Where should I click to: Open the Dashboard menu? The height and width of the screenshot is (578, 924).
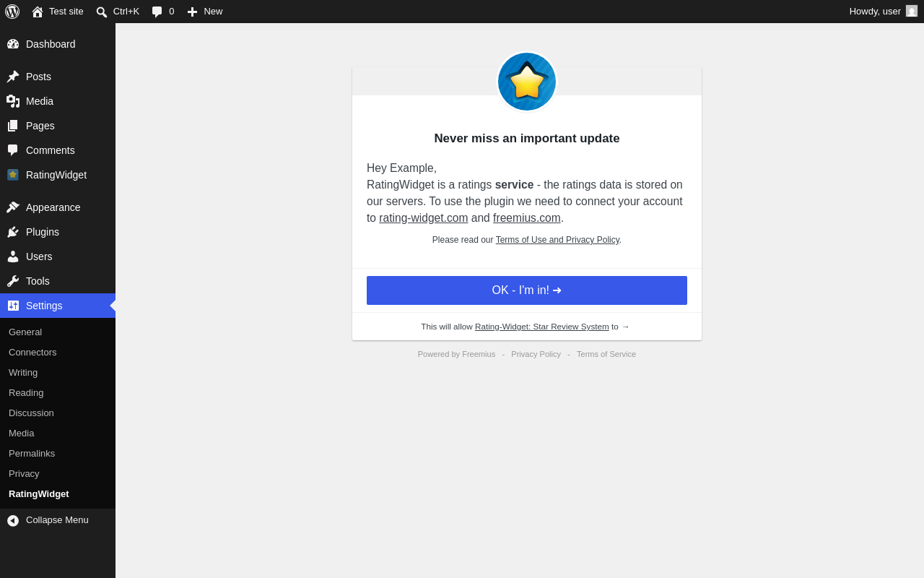click(58, 44)
